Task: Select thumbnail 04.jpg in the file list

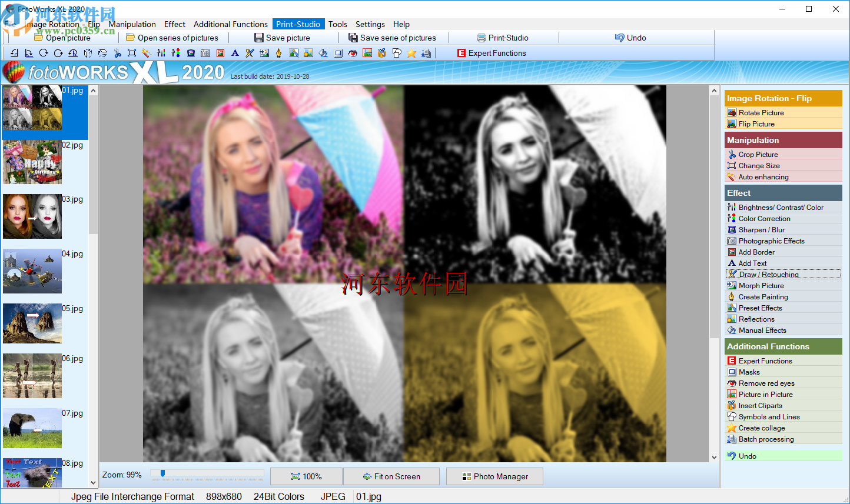Action: (32, 271)
